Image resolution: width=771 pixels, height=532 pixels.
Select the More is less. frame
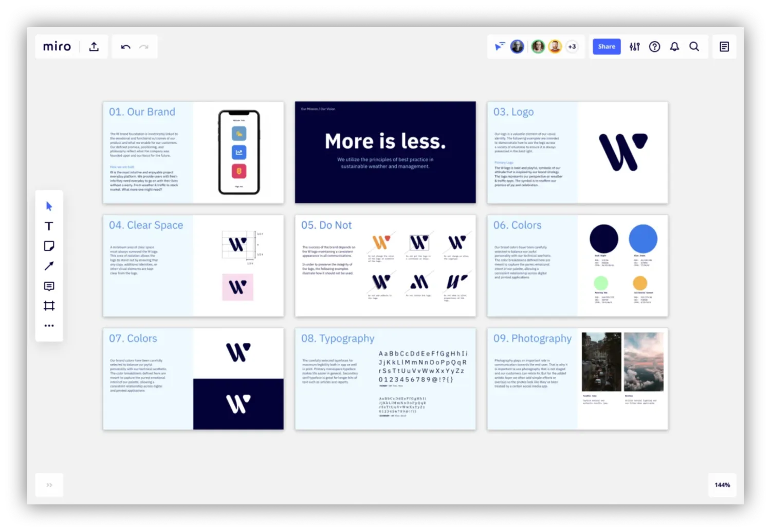click(x=385, y=152)
